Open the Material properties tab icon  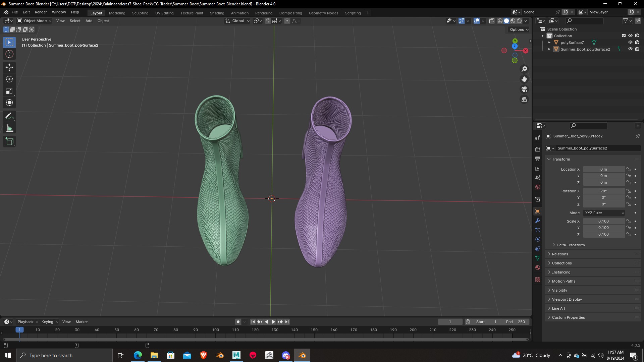tap(538, 267)
